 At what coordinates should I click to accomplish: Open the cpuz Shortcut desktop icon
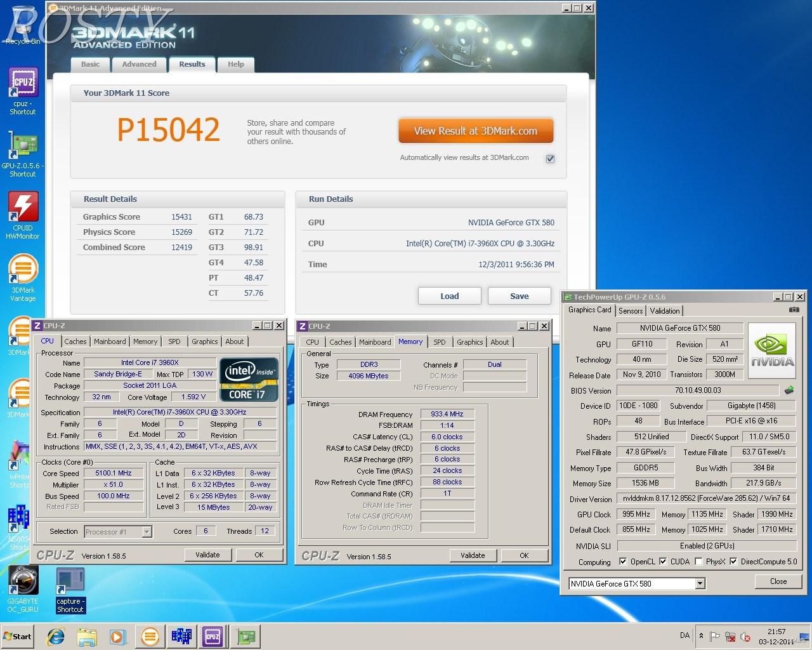pyautogui.click(x=23, y=91)
